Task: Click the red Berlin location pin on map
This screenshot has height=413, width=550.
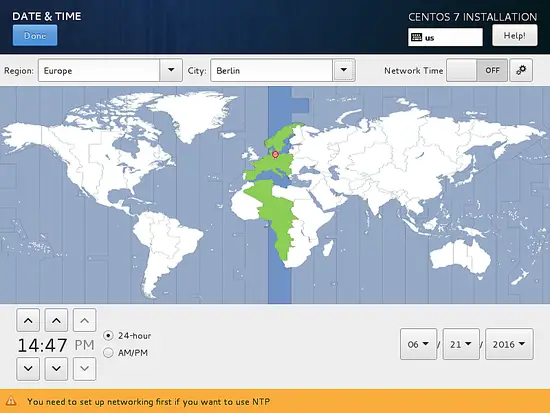Action: [x=275, y=154]
